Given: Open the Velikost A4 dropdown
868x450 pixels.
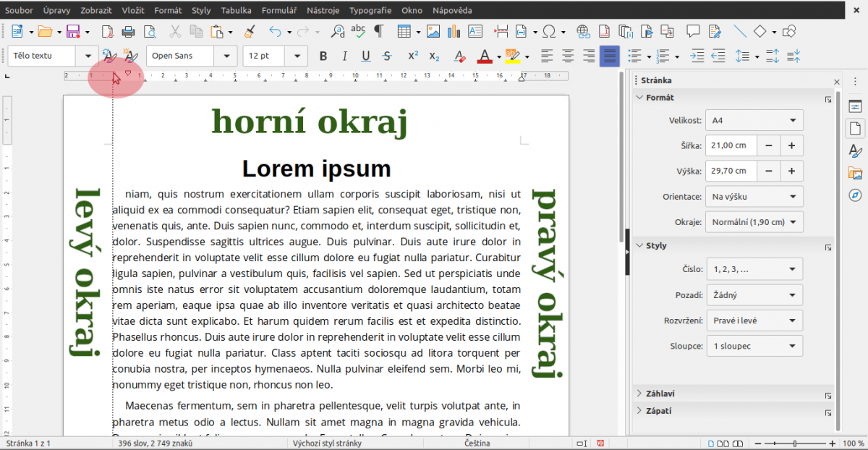Looking at the screenshot, I should click(754, 120).
